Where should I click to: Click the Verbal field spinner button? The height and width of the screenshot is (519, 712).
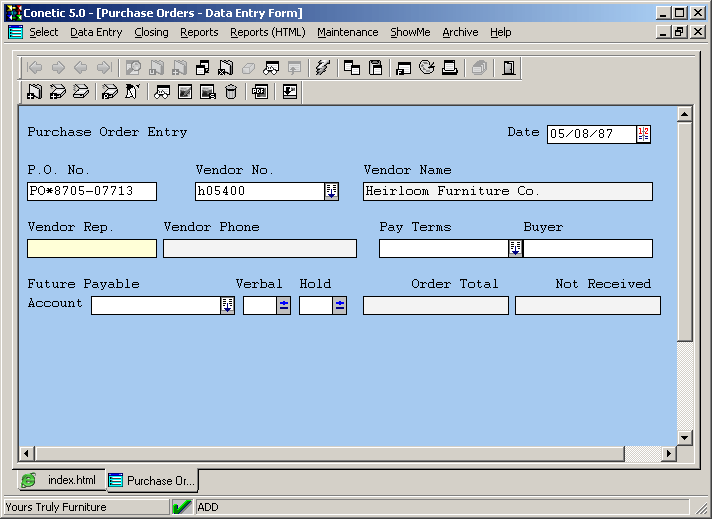[284, 306]
